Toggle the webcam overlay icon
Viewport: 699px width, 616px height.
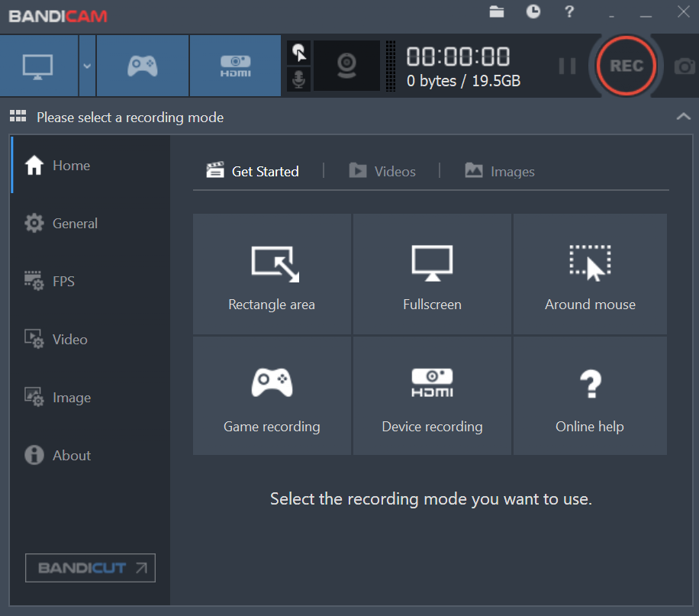tap(346, 66)
